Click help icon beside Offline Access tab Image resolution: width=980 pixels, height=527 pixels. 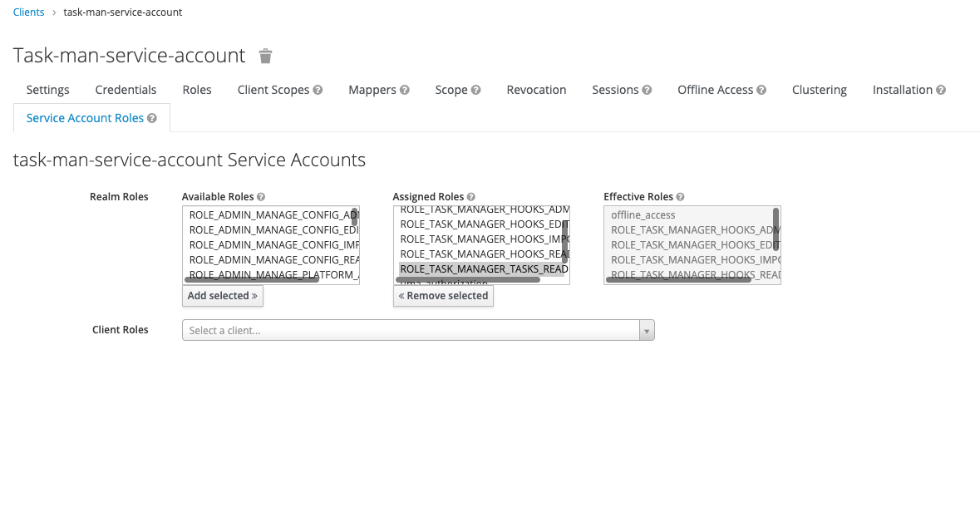coord(761,90)
